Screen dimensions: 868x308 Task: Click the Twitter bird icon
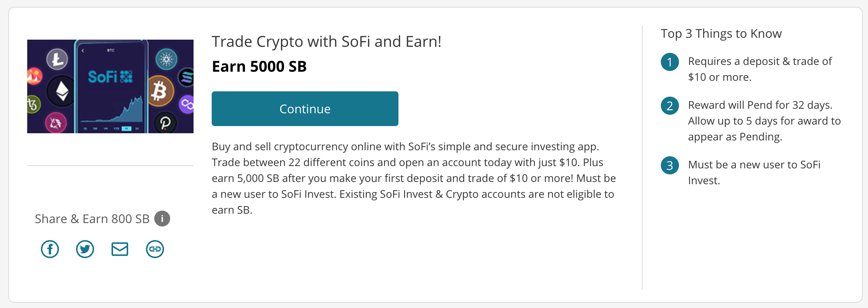click(x=85, y=249)
